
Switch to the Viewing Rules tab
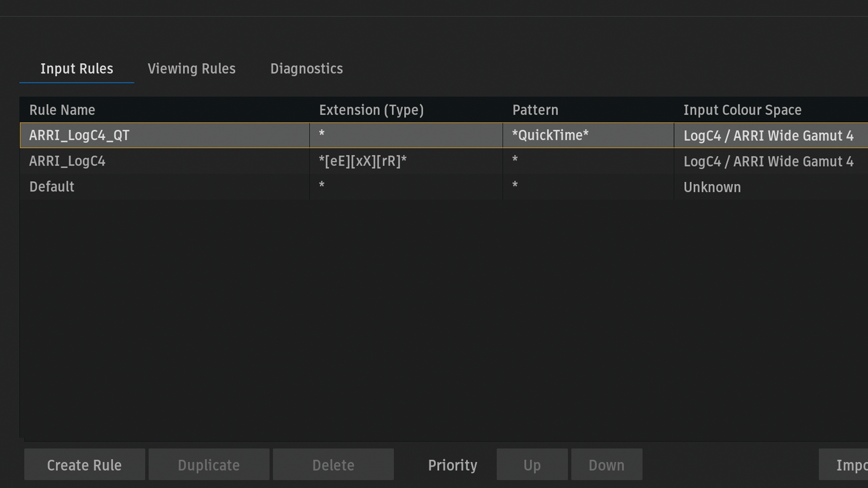[x=192, y=69]
